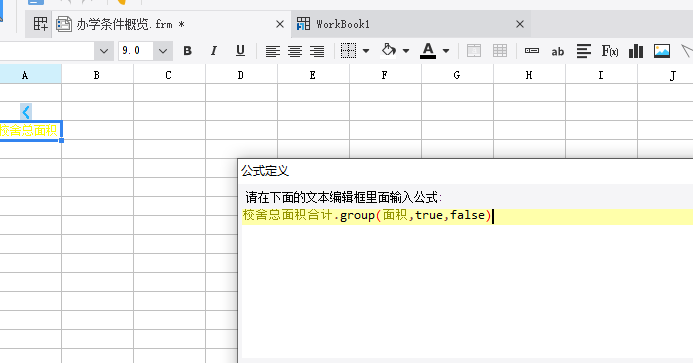This screenshot has height=363, width=693.
Task: Click the add new template grid icon
Action: coord(40,24)
